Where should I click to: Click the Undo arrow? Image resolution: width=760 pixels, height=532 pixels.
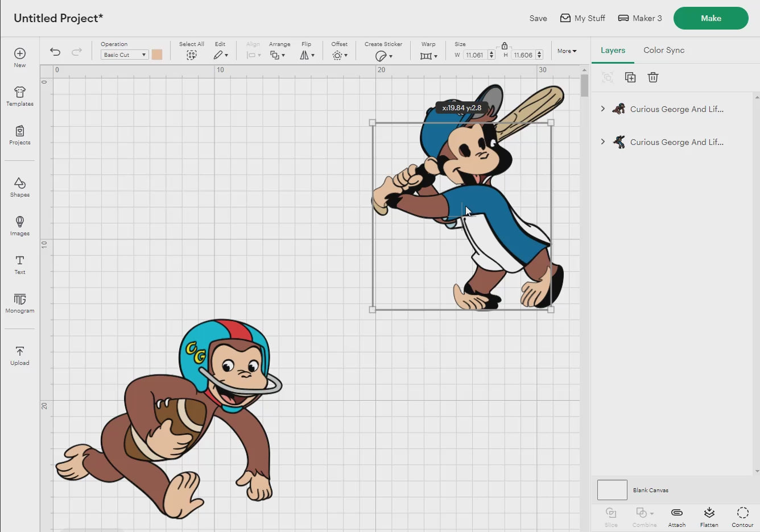click(55, 52)
